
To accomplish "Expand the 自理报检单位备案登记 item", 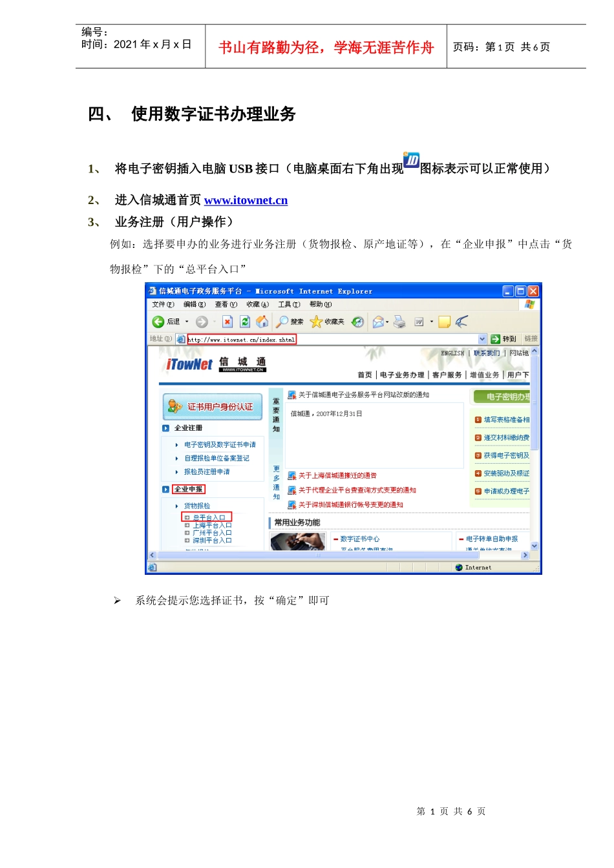I will click(177, 459).
